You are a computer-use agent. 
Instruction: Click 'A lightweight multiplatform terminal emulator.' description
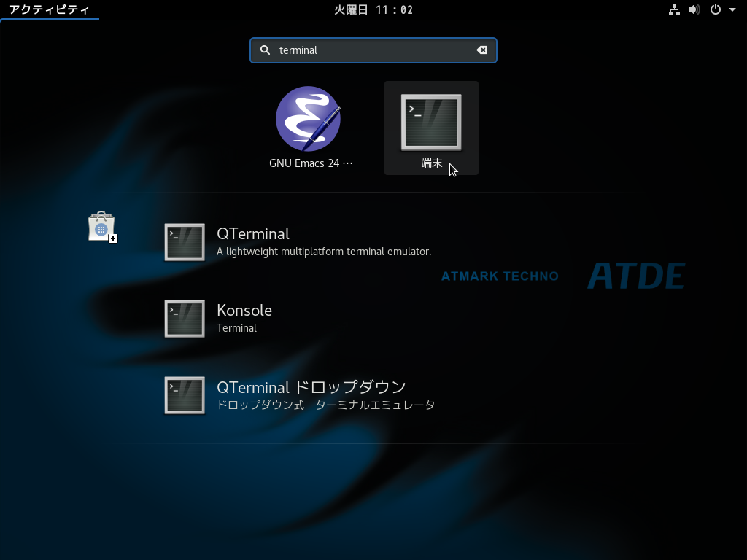point(324,252)
